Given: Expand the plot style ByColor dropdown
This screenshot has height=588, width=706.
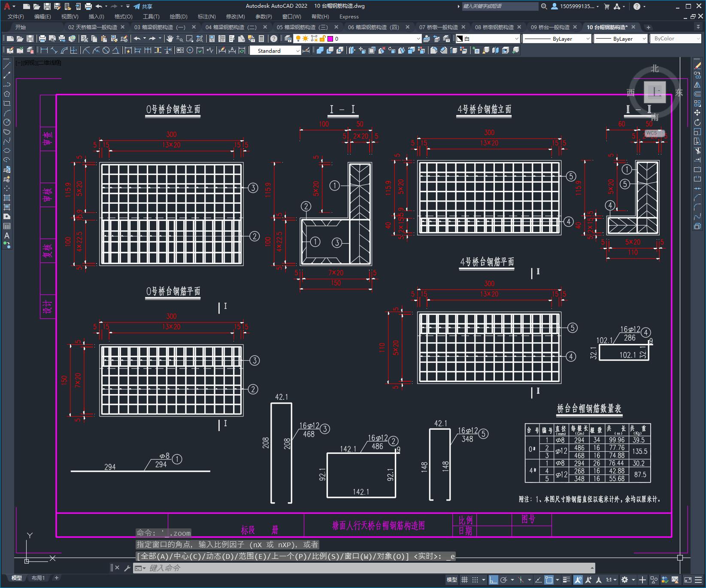Looking at the screenshot, I should 676,39.
